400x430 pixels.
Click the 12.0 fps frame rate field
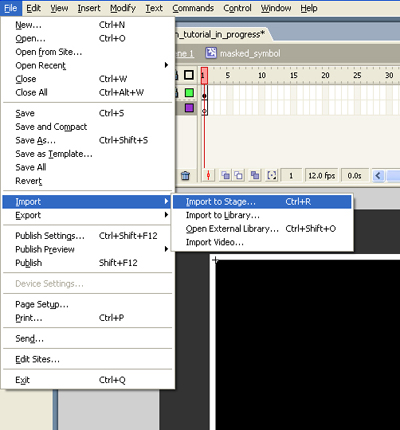(x=321, y=175)
